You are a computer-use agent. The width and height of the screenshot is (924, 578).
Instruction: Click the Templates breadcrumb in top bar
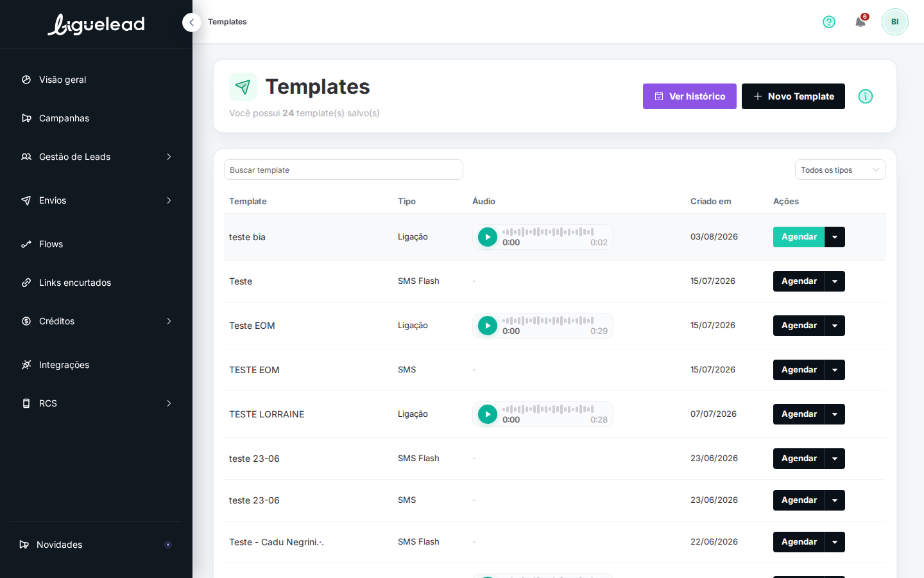tap(227, 22)
